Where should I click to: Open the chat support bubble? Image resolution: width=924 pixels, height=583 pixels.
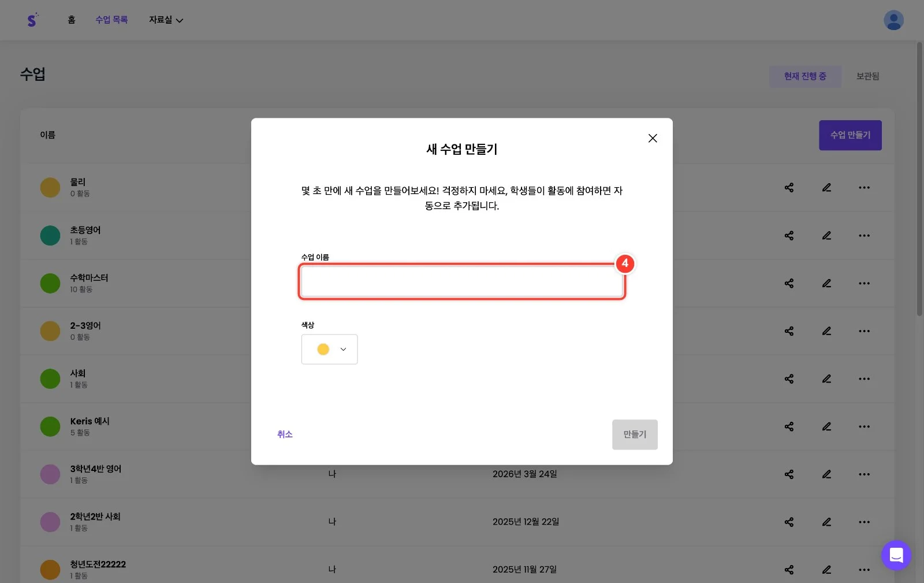[x=896, y=555]
